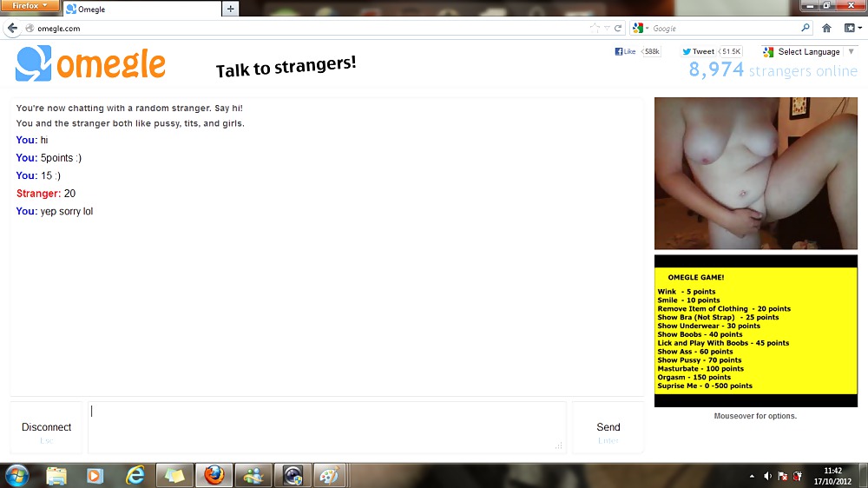Open a new tab with plus button

point(230,9)
